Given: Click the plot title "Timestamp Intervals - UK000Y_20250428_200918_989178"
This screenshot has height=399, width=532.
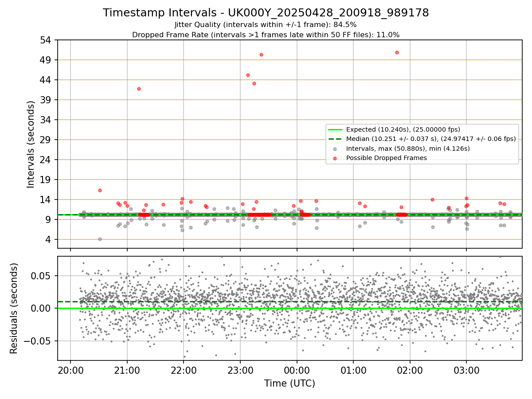Looking at the screenshot, I should (266, 13).
